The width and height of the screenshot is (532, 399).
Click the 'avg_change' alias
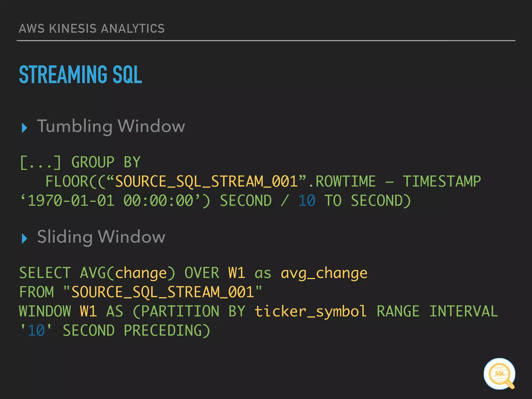(x=324, y=274)
